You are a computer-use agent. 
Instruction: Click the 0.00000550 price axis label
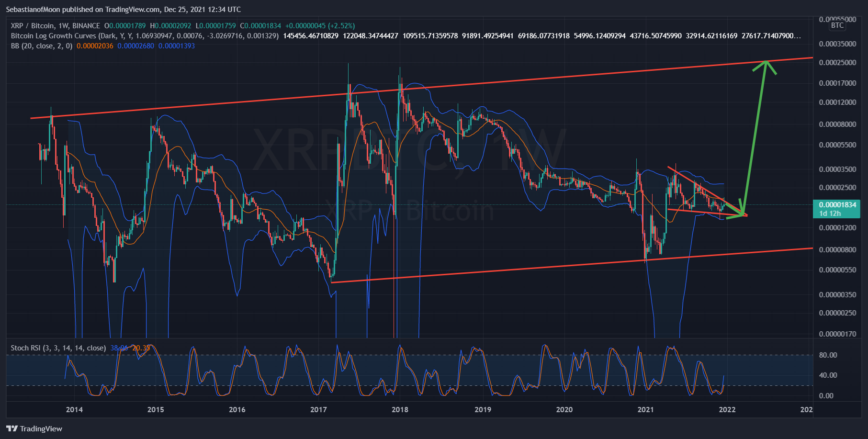[x=837, y=270]
